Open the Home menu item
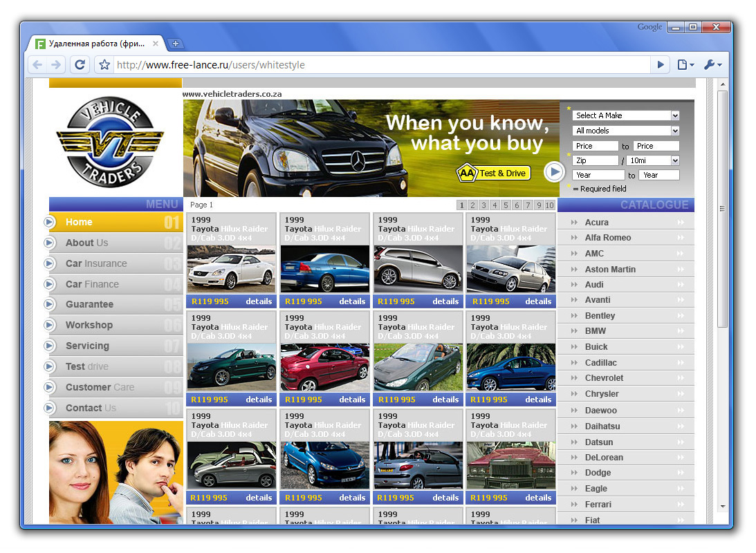This screenshot has height=553, width=756. coord(116,222)
